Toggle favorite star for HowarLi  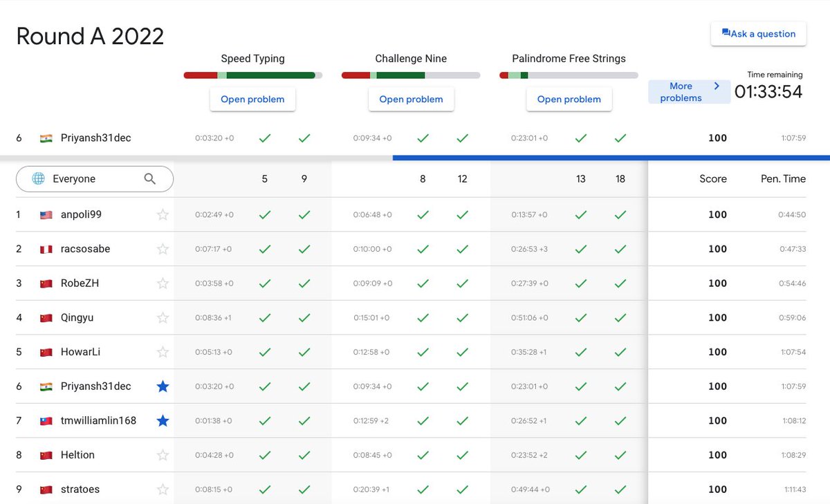coord(163,352)
